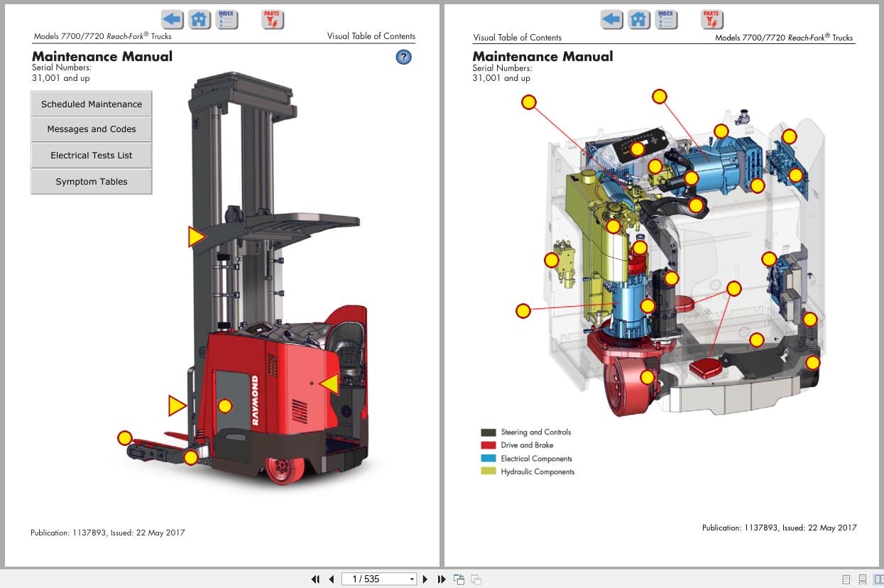This screenshot has width=884, height=588.
Task: Click the home icon on left page
Action: [200, 20]
